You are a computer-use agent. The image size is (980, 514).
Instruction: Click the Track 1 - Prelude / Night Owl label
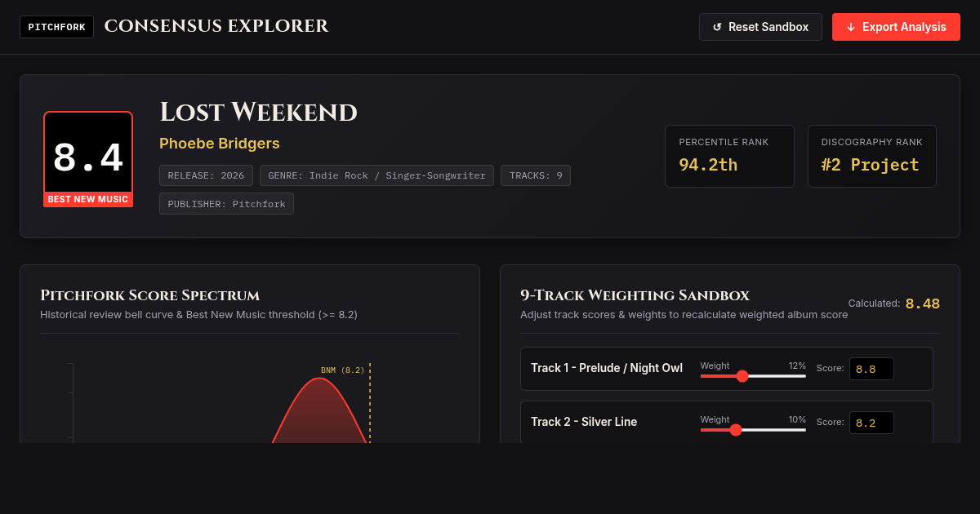pyautogui.click(x=607, y=368)
